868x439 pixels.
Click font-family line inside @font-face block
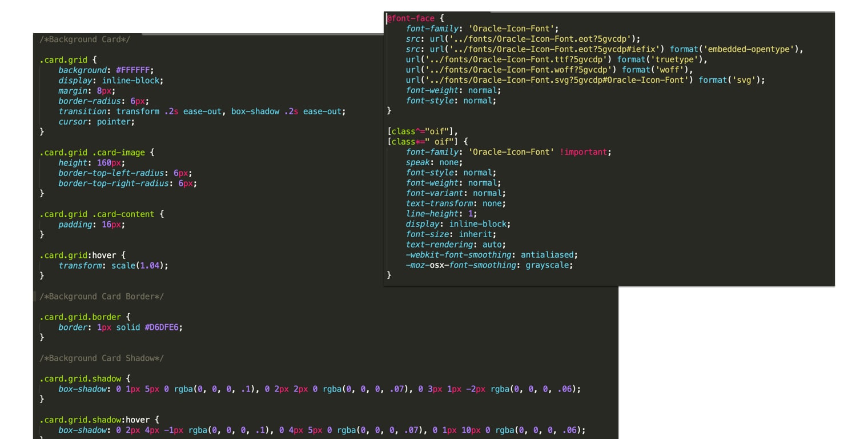(482, 29)
